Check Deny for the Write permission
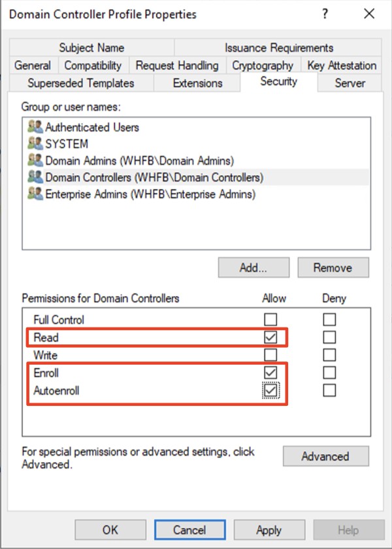 point(330,355)
